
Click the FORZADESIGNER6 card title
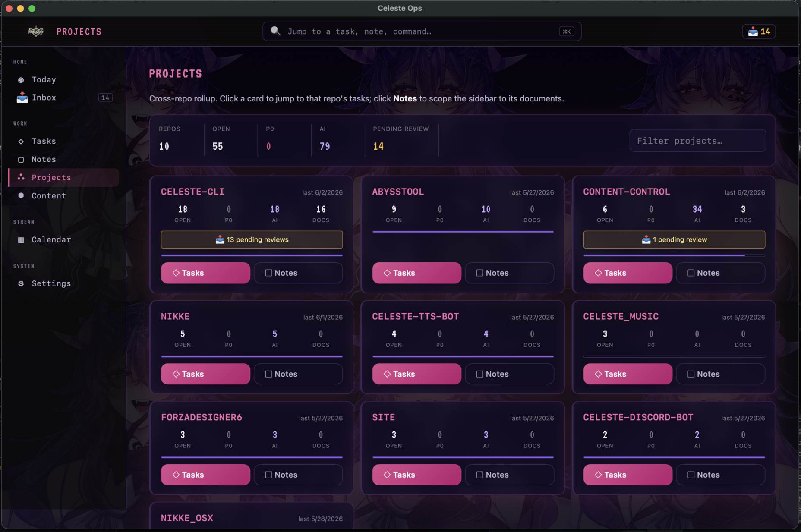click(202, 417)
